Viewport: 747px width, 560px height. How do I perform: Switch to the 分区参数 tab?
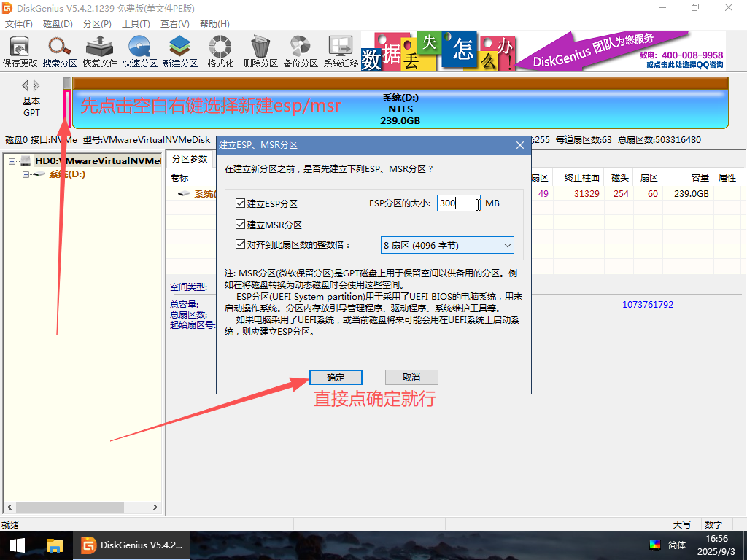point(188,157)
